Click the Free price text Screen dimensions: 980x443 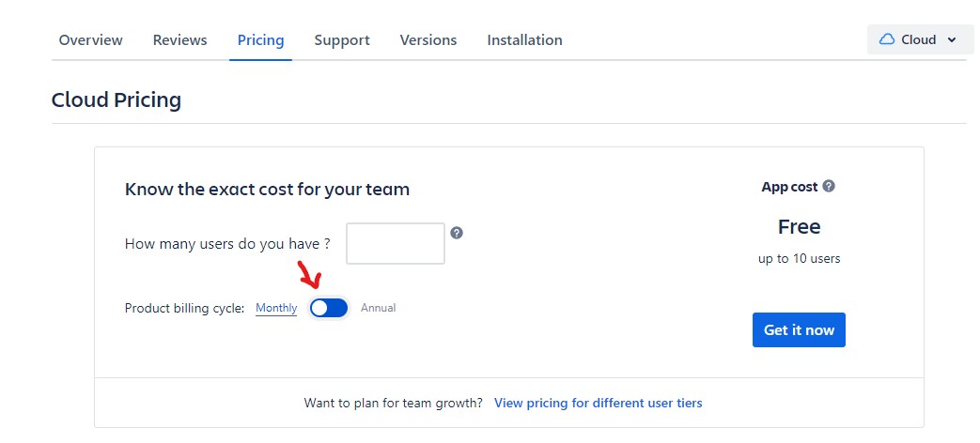coord(799,227)
